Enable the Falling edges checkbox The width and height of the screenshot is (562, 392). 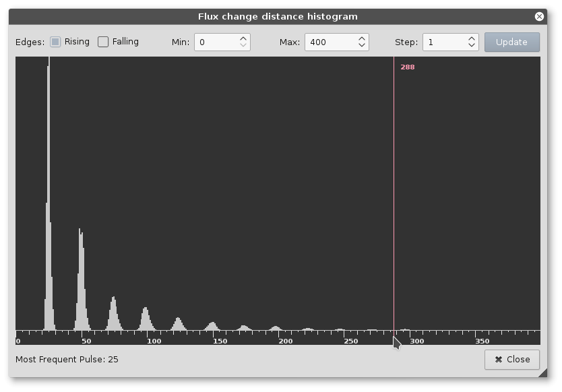[x=103, y=42]
